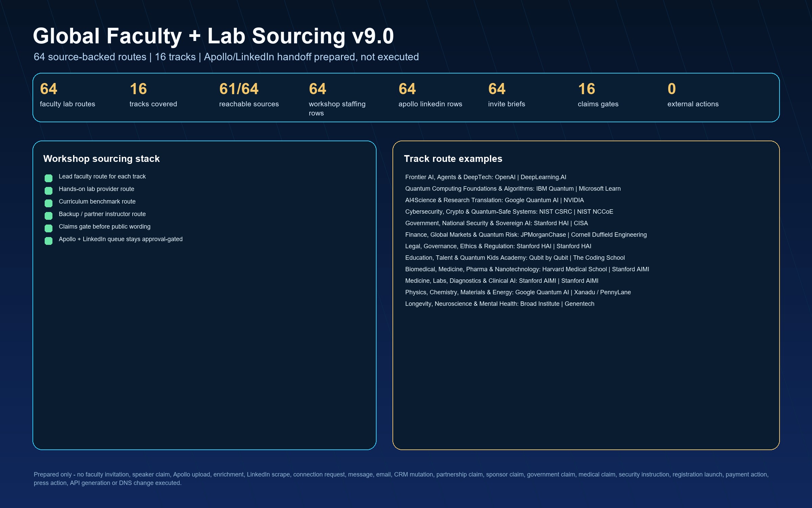Screen dimensions: 812x508
Task: Select the "Longevity, Neuroscience & Mental Health" row
Action: [x=500, y=304]
